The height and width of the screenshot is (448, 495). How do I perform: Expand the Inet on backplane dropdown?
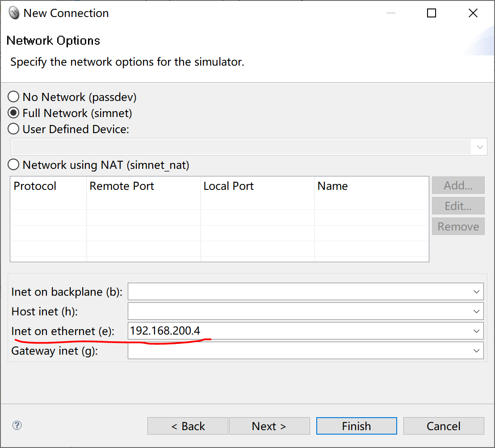click(477, 291)
